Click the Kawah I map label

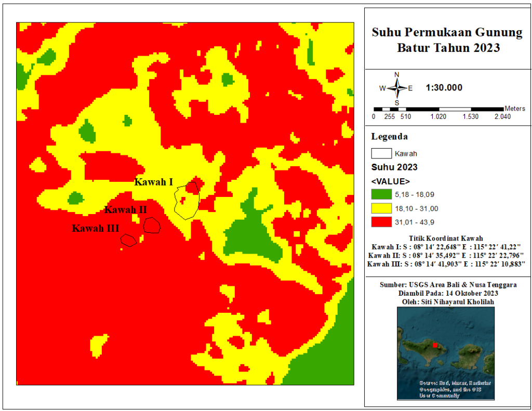[x=153, y=182]
